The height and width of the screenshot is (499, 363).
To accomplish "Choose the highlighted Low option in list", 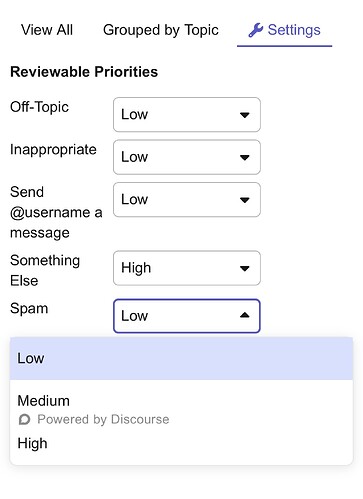I will click(x=181, y=358).
